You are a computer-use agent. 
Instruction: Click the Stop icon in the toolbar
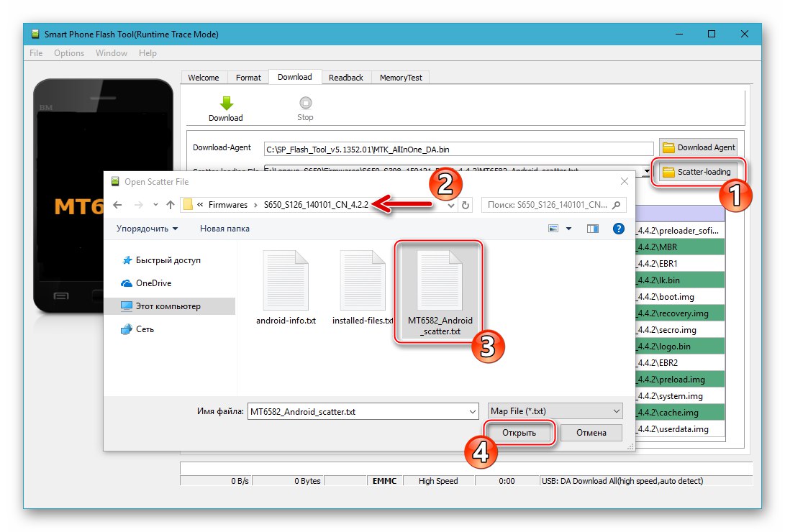tap(305, 103)
